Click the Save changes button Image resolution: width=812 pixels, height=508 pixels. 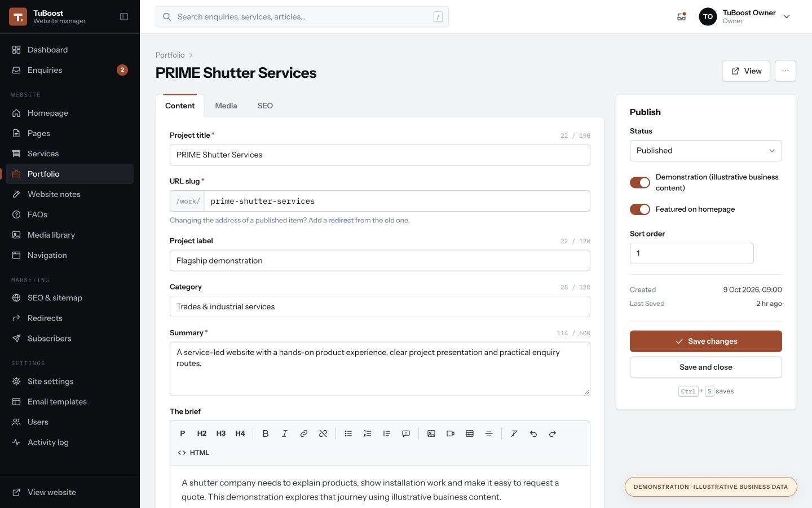click(x=706, y=341)
